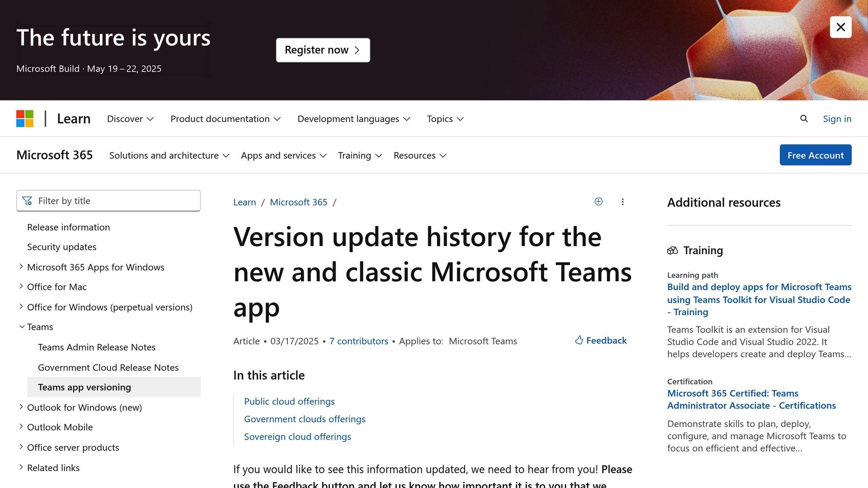Viewport: 868px width, 488px height.
Task: Close the Microsoft Build banner
Action: (x=840, y=27)
